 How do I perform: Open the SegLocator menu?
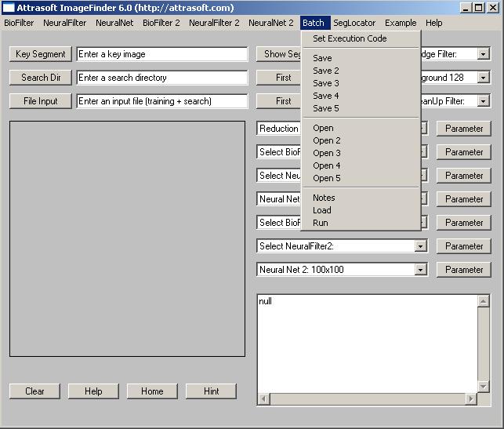pyautogui.click(x=354, y=23)
